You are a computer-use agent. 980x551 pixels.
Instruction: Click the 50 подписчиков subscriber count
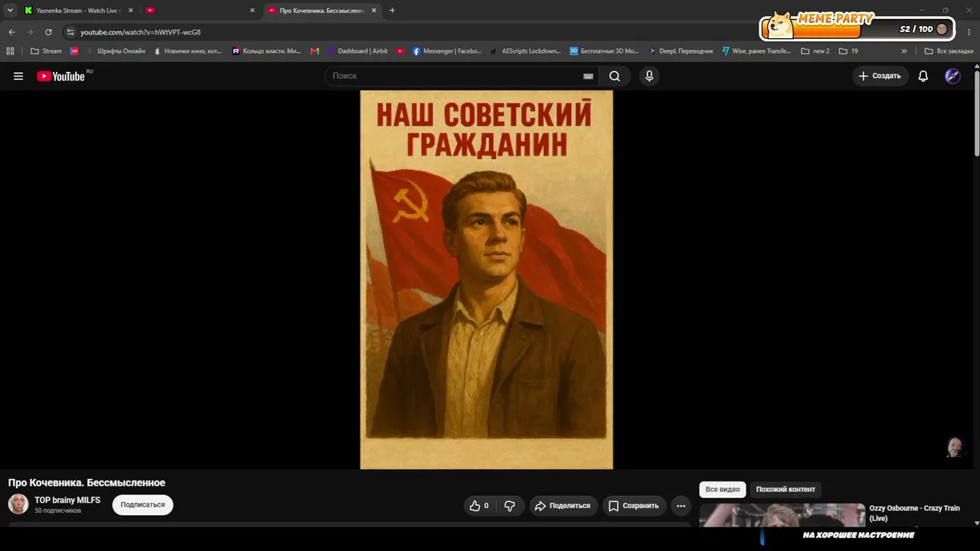(x=57, y=510)
